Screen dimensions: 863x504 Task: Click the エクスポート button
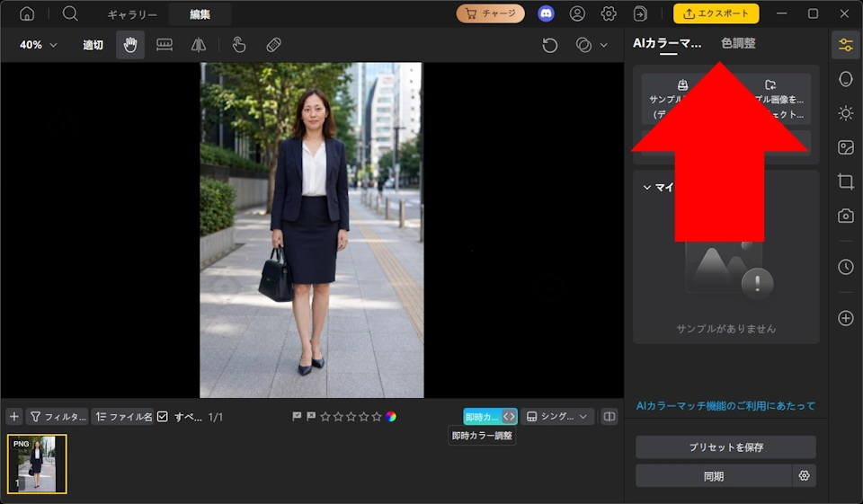tap(716, 13)
